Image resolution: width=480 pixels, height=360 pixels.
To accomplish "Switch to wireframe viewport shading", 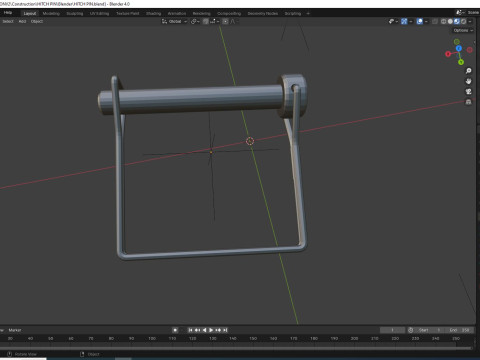I will point(443,21).
